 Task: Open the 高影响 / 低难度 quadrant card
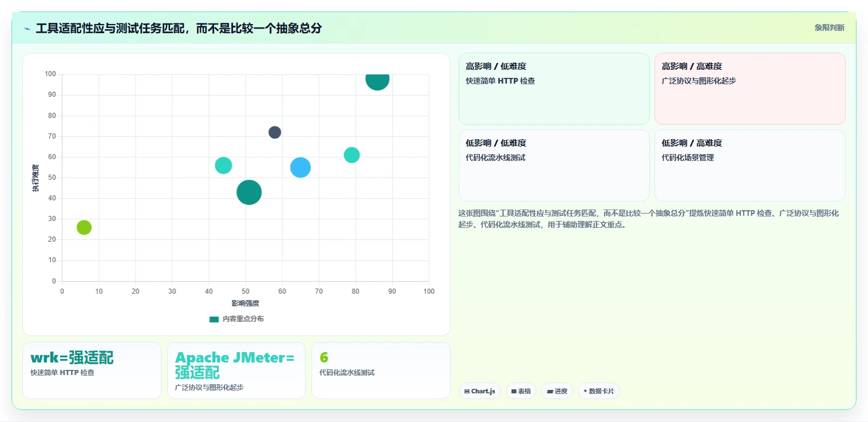tap(554, 89)
